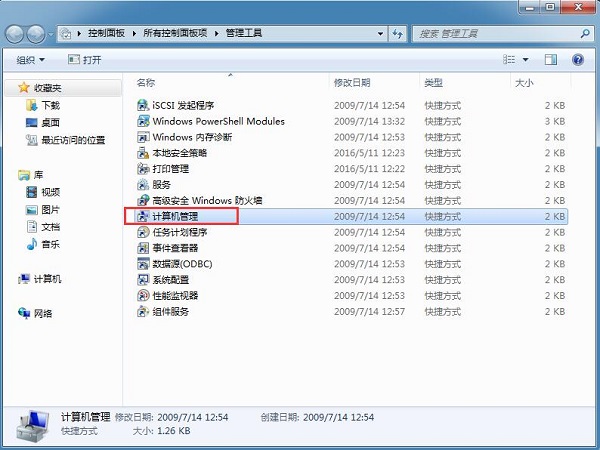Select 文档 under the 库 tree
This screenshot has height=450, width=600.
coord(50,227)
